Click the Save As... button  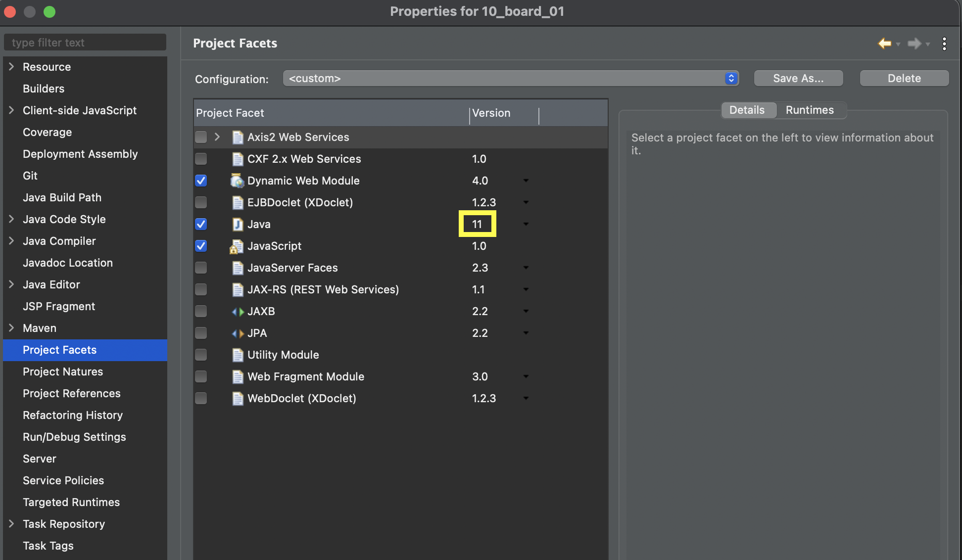coord(798,78)
